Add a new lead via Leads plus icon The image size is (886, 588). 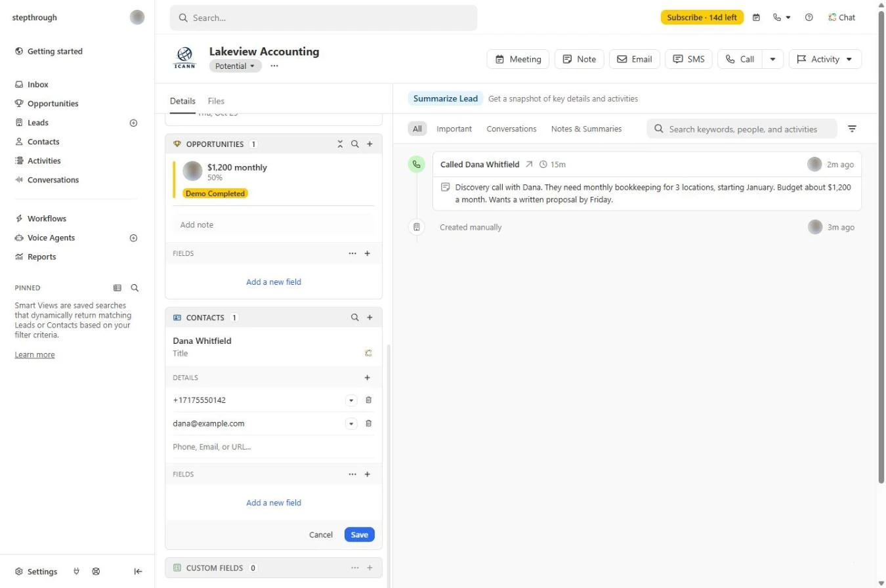pyautogui.click(x=133, y=123)
